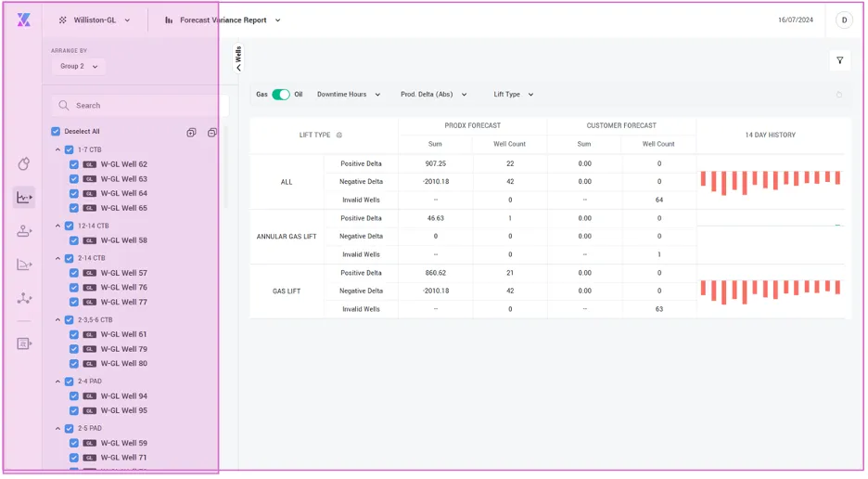Collapse the 1-7 CTB group

click(57, 149)
